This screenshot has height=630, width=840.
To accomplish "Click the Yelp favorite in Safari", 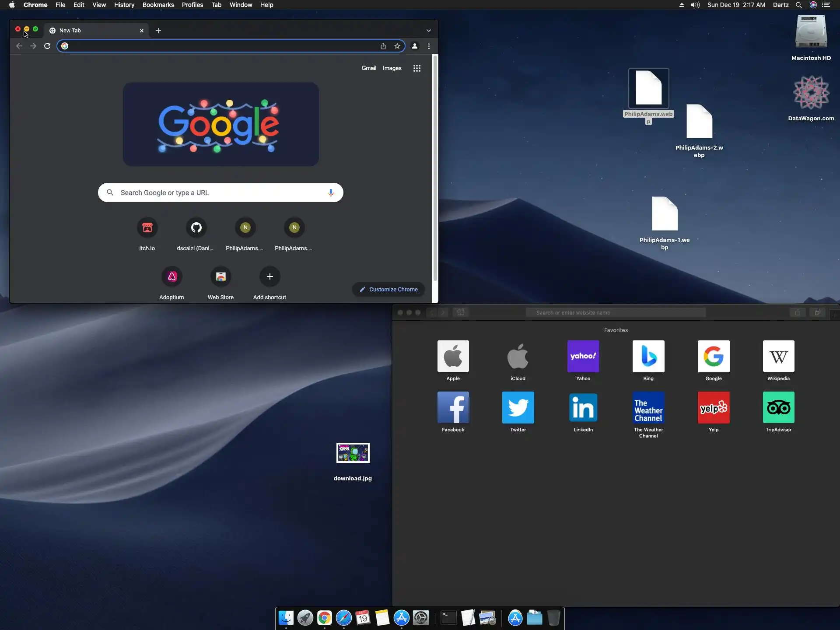I will (x=713, y=408).
